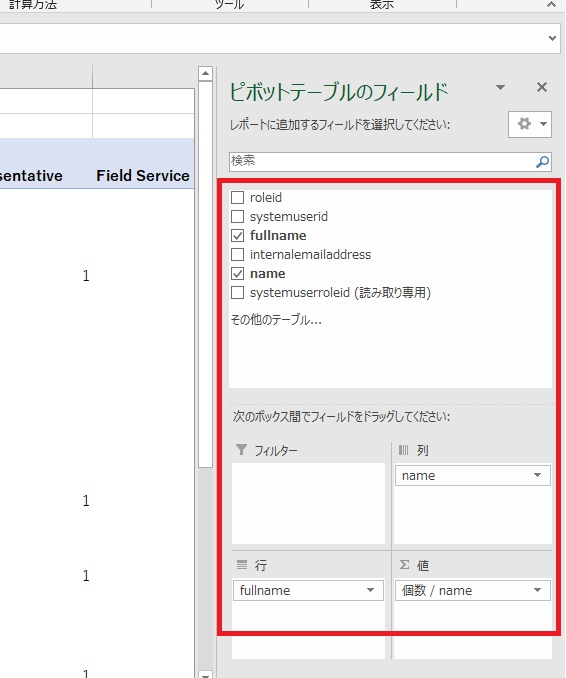Click the vertical scrollbar thumb
This screenshot has height=678, width=566.
tap(205, 274)
